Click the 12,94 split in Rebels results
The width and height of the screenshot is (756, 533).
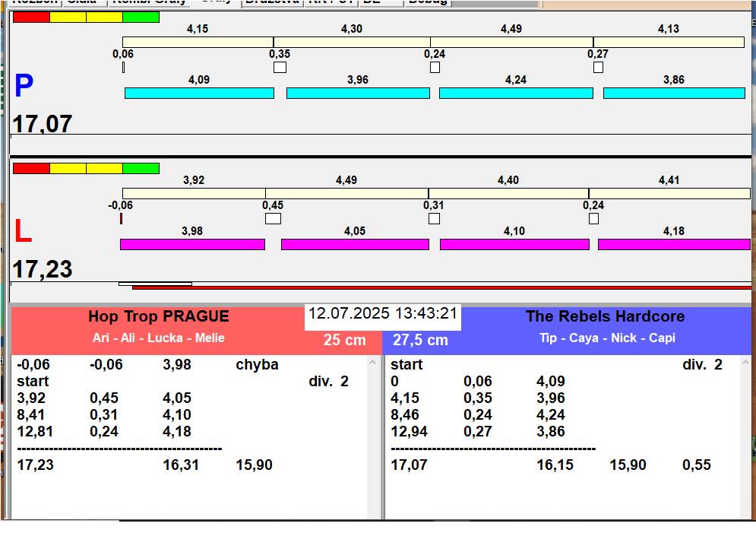point(409,432)
